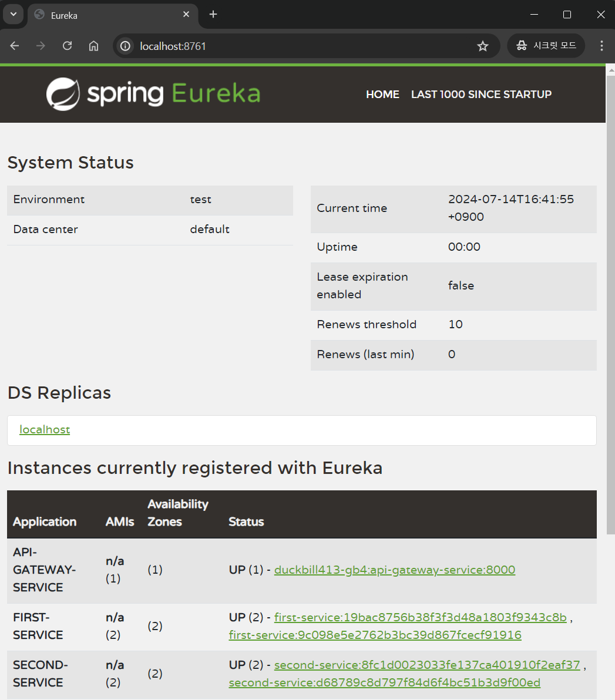Click the Spring Eureka logo
The height and width of the screenshot is (700, 615).
(153, 94)
